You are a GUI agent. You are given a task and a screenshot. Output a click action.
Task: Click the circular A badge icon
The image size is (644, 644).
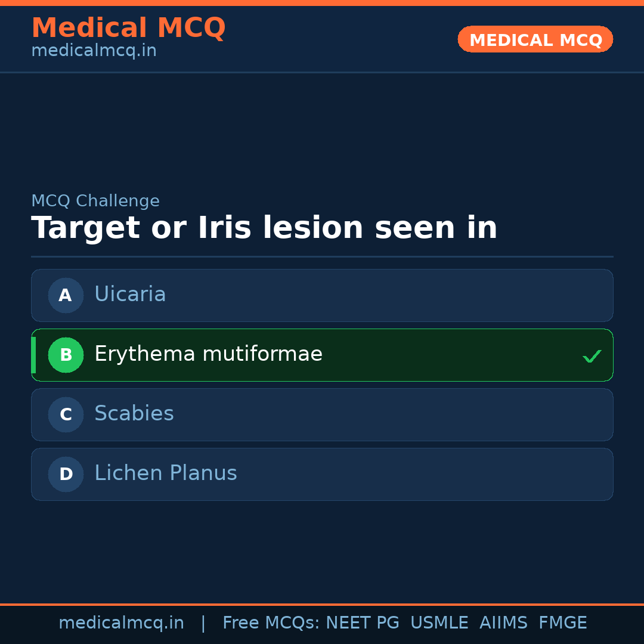(x=66, y=295)
